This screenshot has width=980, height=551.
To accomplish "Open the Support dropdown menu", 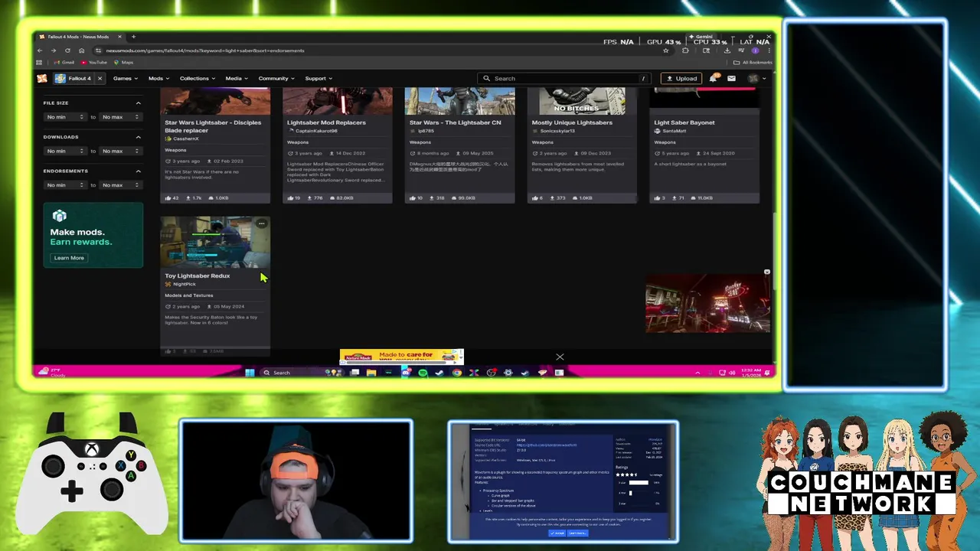I will (318, 78).
